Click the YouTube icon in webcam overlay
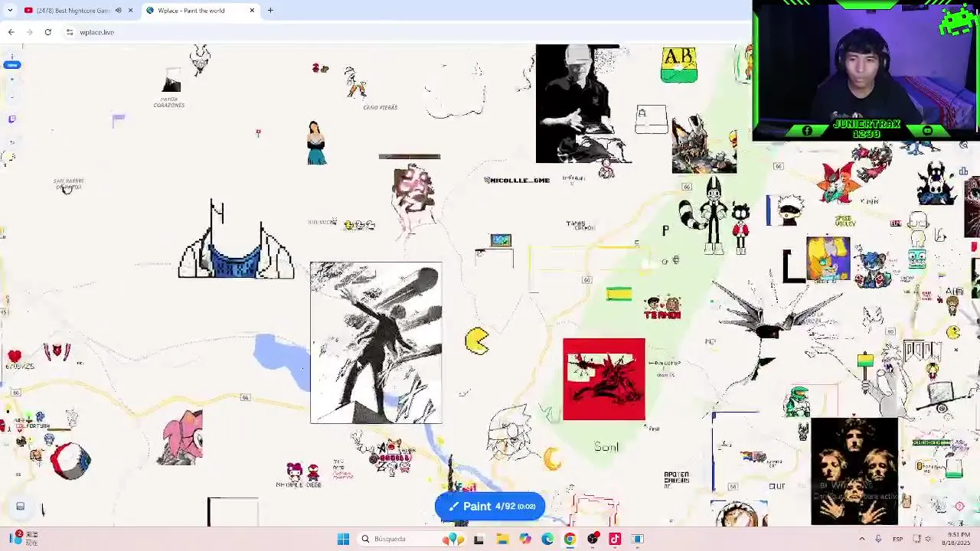The width and height of the screenshot is (980, 551). pyautogui.click(x=927, y=131)
